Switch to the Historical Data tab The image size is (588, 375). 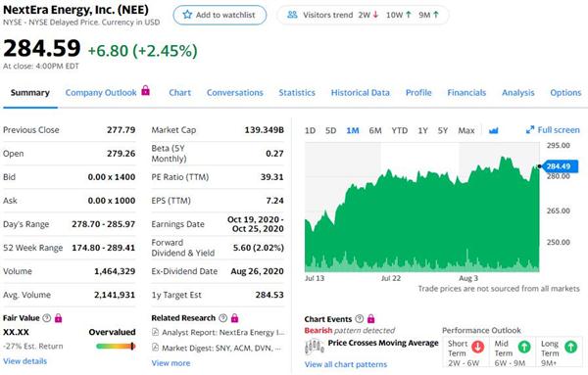click(x=360, y=93)
